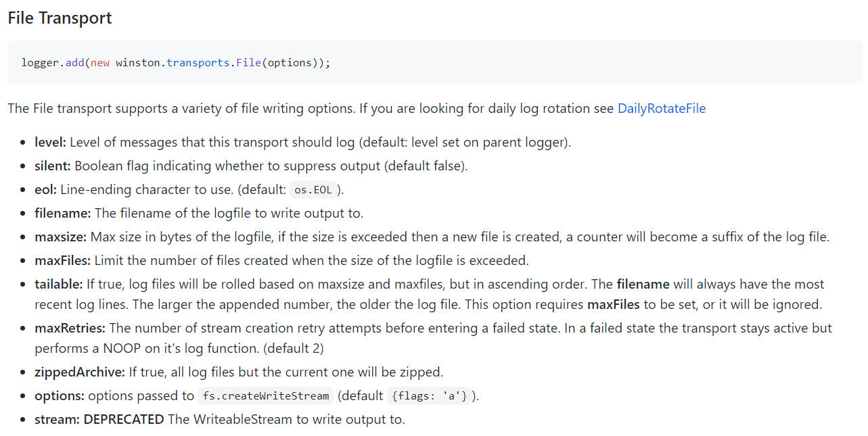
Task: Click the bold 'filename' within tailable description
Action: (x=643, y=284)
